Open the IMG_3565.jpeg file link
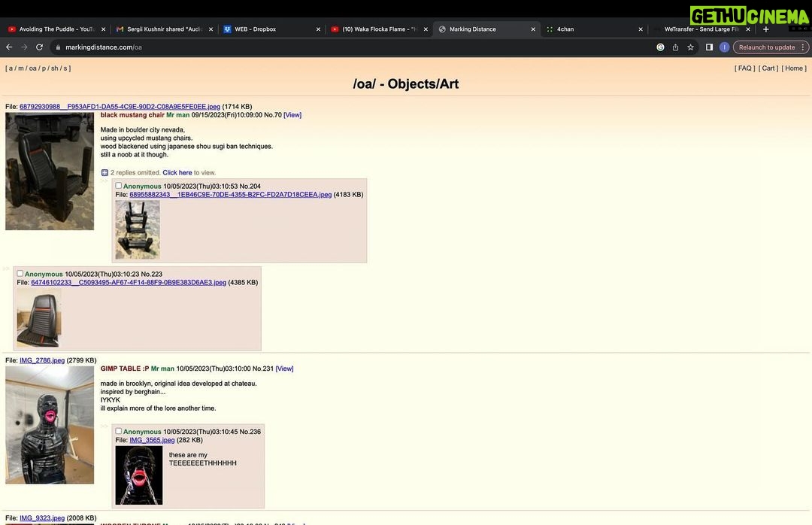 point(152,440)
